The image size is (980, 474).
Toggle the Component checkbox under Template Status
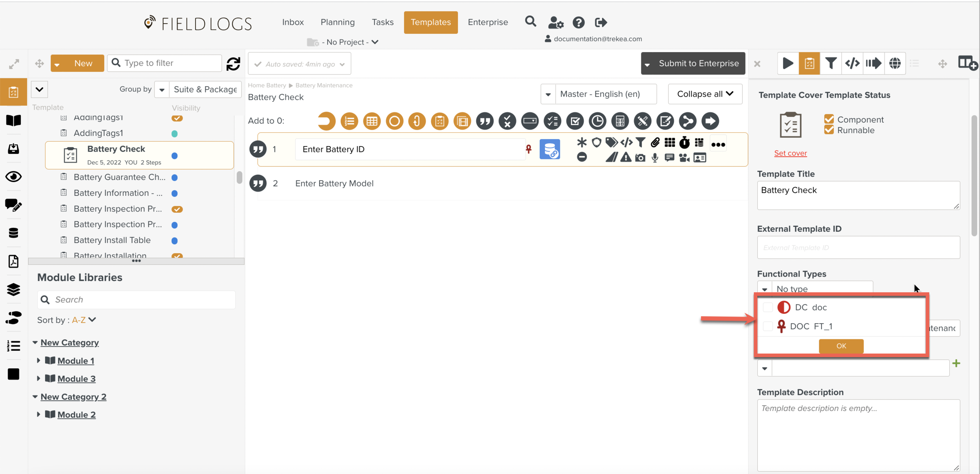click(829, 119)
